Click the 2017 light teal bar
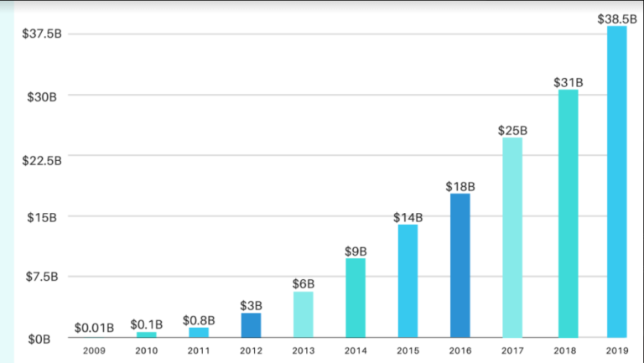 click(512, 238)
